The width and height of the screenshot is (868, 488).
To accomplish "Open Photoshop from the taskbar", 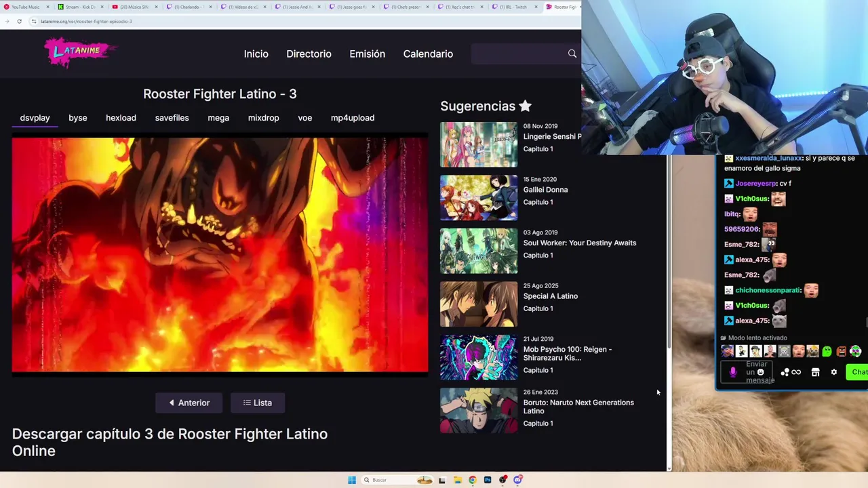I will (x=488, y=480).
